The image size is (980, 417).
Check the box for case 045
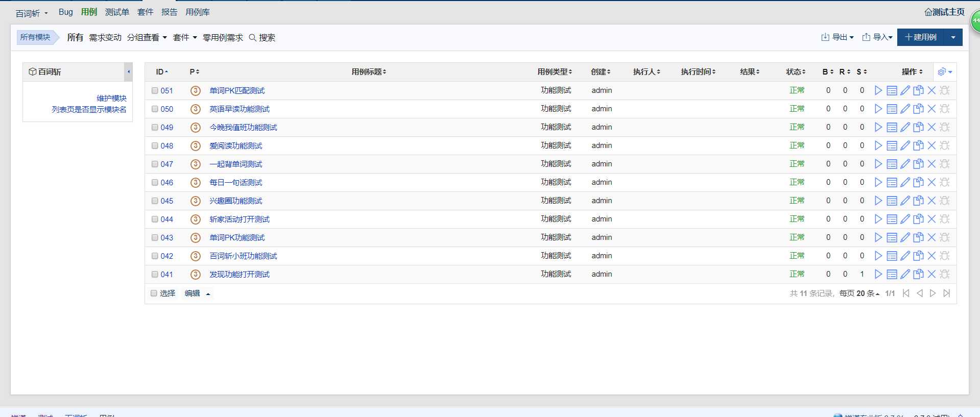155,201
